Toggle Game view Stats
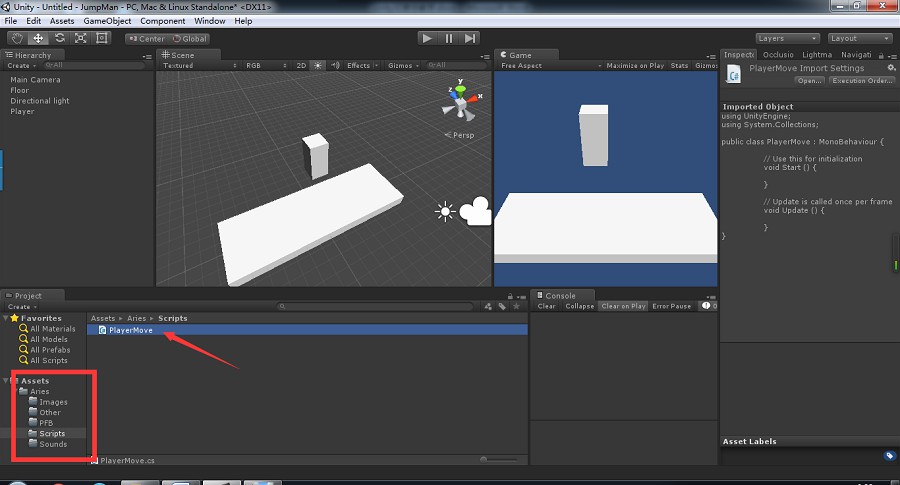 point(679,65)
